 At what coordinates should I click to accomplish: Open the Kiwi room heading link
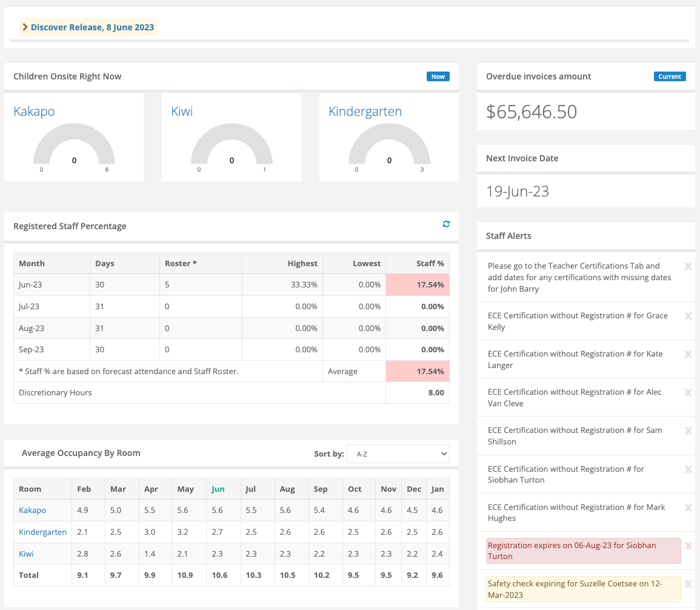click(182, 111)
